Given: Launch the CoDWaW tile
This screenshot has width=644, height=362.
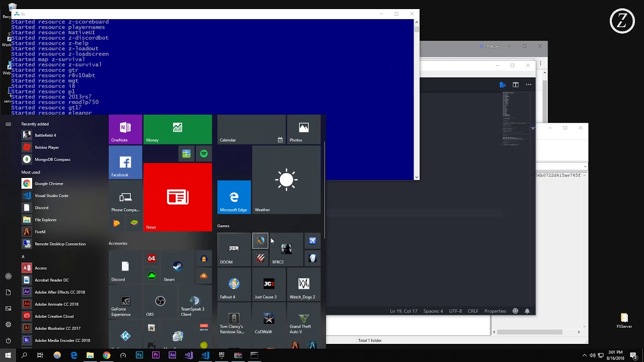Looking at the screenshot, I should pos(269,319).
